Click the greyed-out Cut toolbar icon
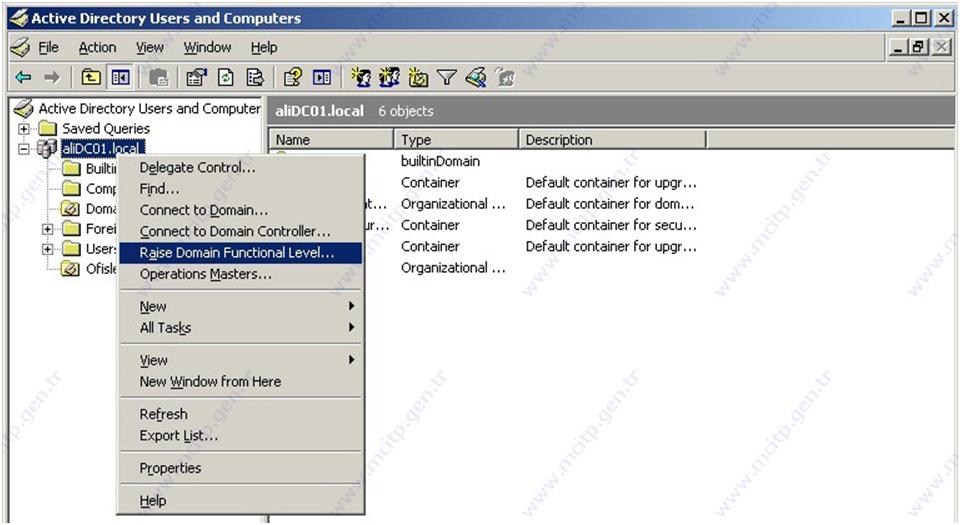960x525 pixels. pos(159,77)
